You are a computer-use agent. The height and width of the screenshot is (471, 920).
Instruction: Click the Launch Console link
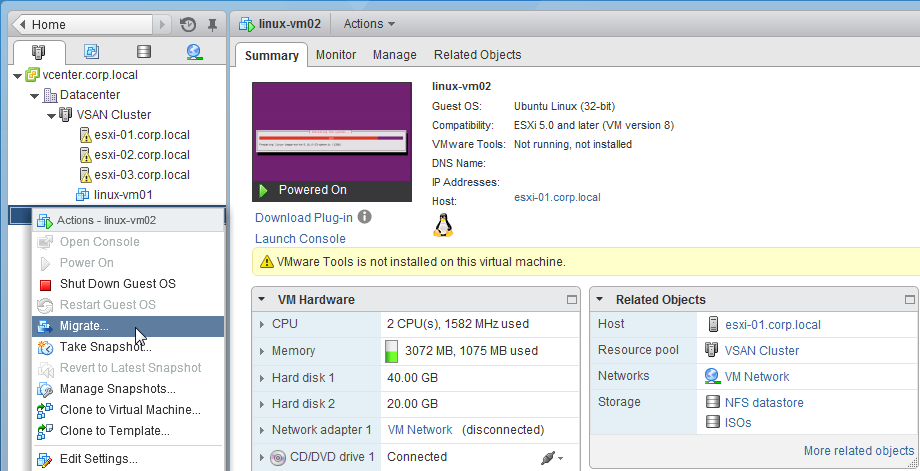pyautogui.click(x=300, y=239)
